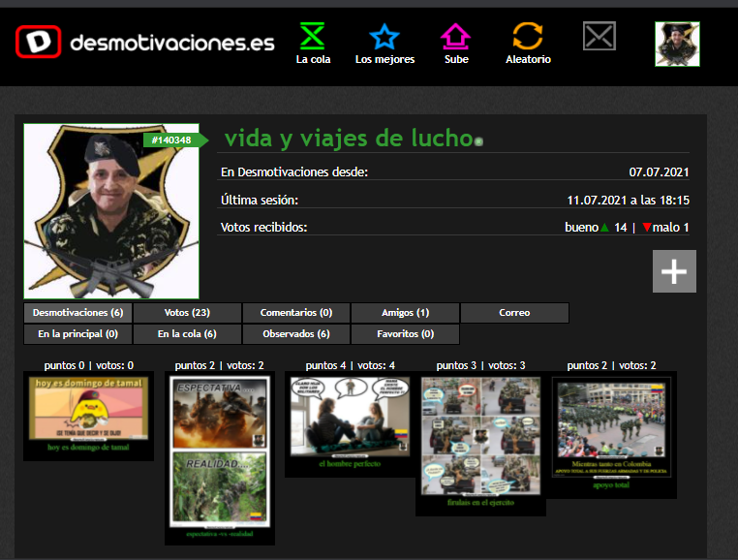Open Aleatorio random icon
The width and height of the screenshot is (738, 560).
(528, 39)
